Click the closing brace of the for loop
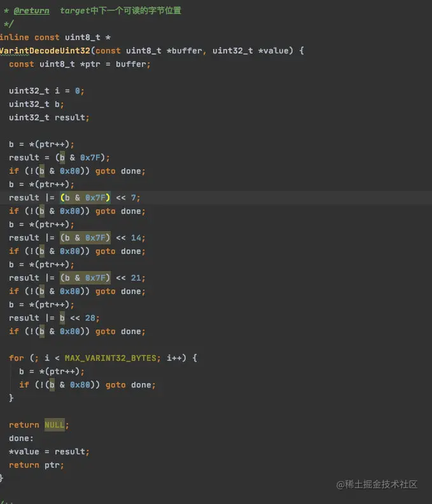The width and height of the screenshot is (432, 504). click(x=11, y=398)
